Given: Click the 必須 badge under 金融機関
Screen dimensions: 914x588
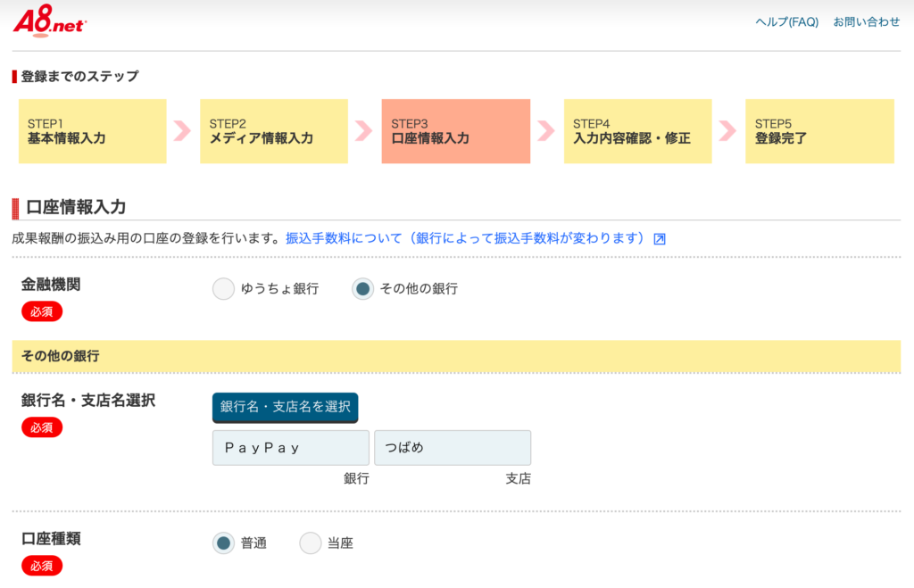Looking at the screenshot, I should tap(42, 311).
